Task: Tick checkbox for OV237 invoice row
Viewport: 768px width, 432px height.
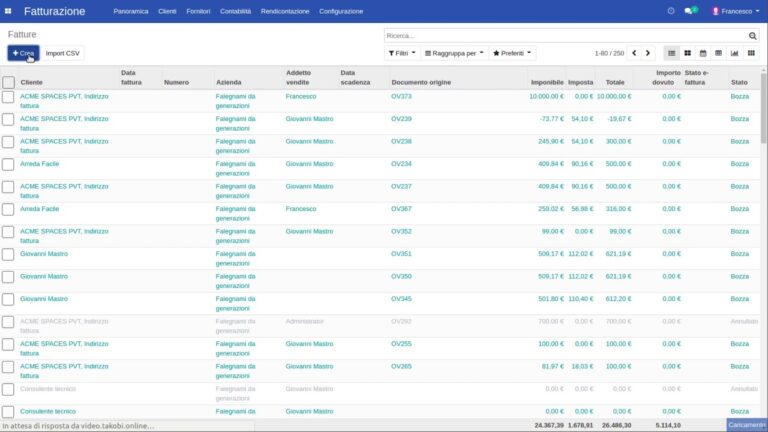Action: point(8,187)
